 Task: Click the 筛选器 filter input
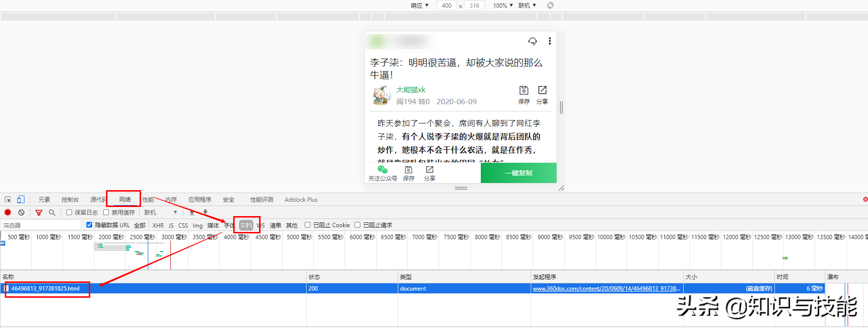pyautogui.click(x=41, y=225)
